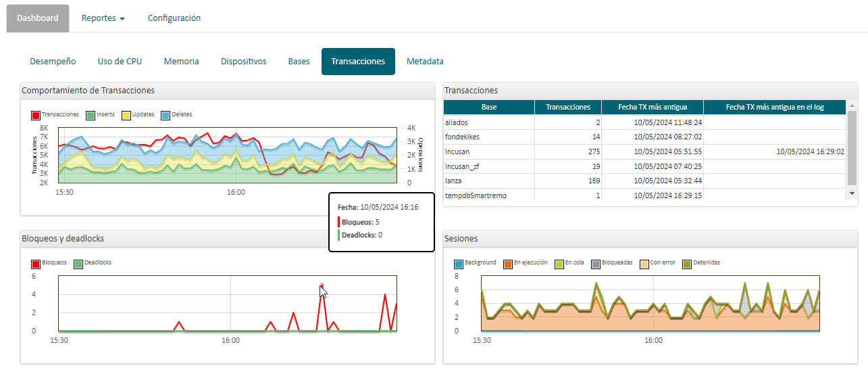Open the Reportes dropdown menu
The image size is (868, 374).
pyautogui.click(x=103, y=18)
